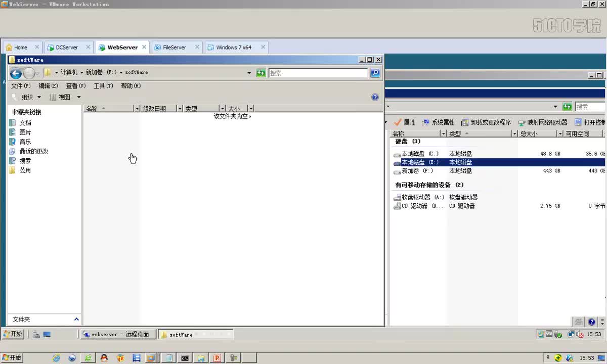Image resolution: width=607 pixels, height=364 pixels.
Task: Open 文档 in favorite links
Action: point(21,123)
